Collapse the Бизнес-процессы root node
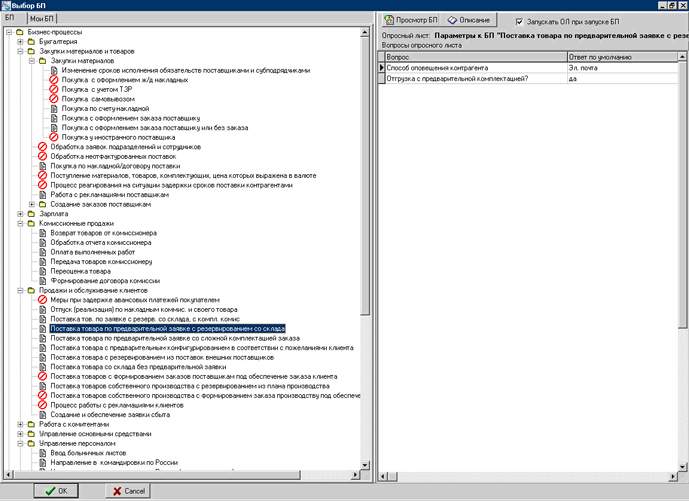This screenshot has height=501, width=689. coord(9,32)
